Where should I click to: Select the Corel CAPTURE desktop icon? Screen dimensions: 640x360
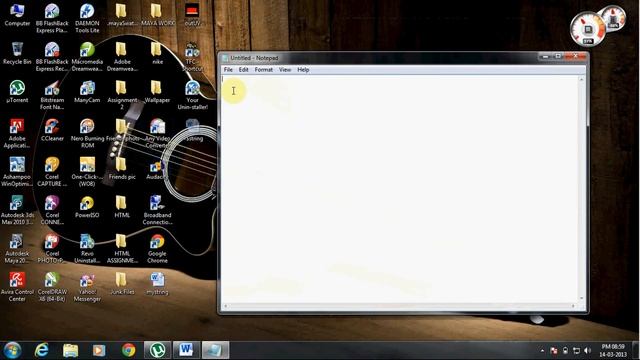tap(52, 172)
